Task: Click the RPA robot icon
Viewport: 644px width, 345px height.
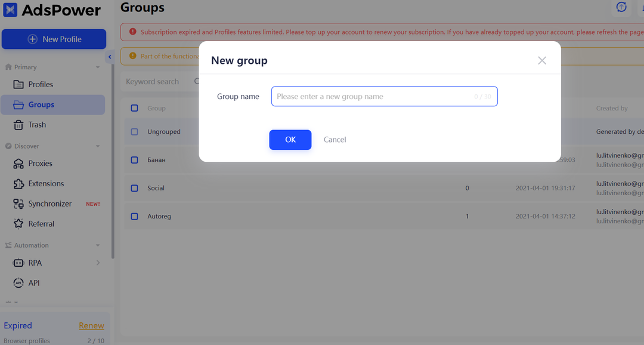Action: [x=18, y=263]
